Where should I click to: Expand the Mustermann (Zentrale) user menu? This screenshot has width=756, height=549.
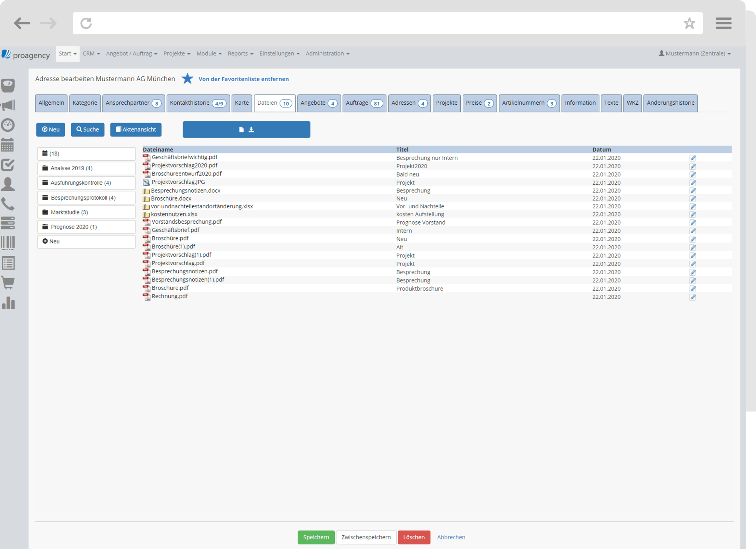(694, 53)
